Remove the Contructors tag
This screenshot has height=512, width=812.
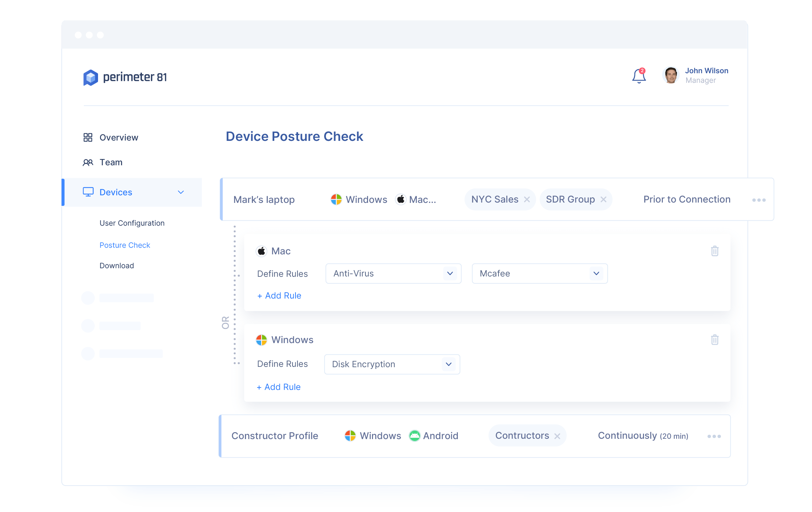(x=557, y=436)
